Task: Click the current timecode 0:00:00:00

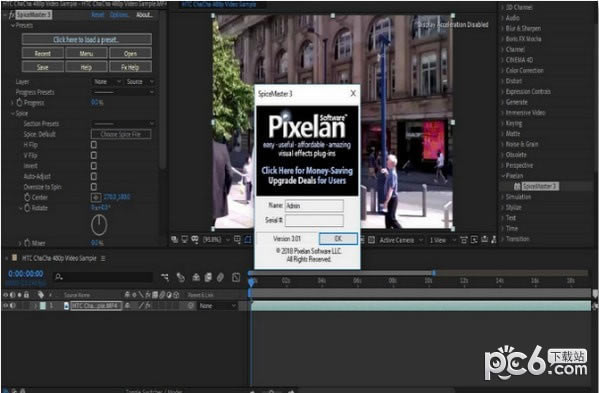Action: 26,274
